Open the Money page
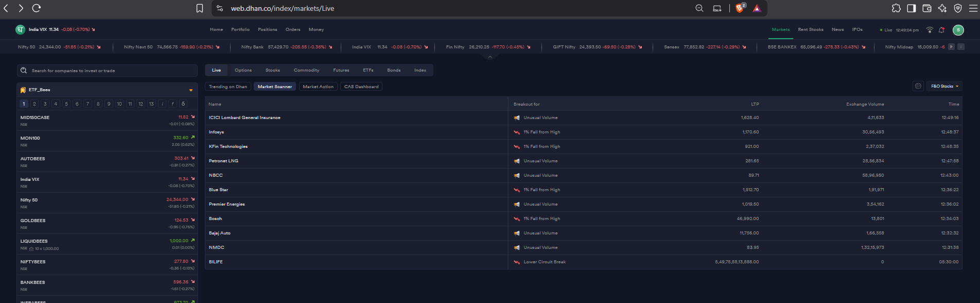The height and width of the screenshot is (303, 980). tap(316, 30)
